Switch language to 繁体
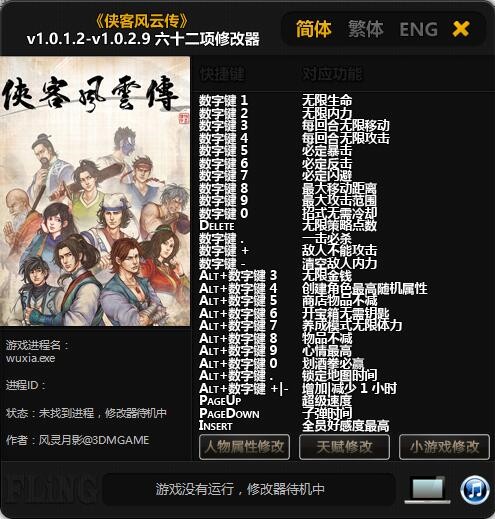 pos(366,29)
